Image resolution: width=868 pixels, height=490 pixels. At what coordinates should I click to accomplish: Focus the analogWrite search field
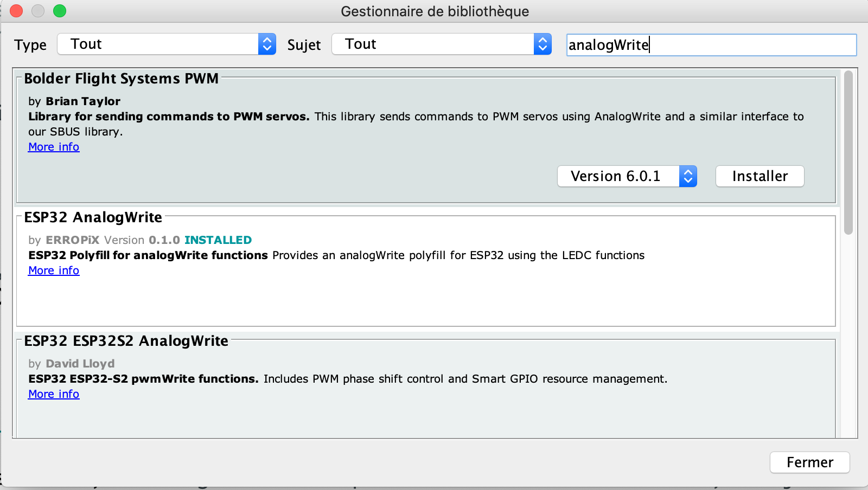[711, 45]
